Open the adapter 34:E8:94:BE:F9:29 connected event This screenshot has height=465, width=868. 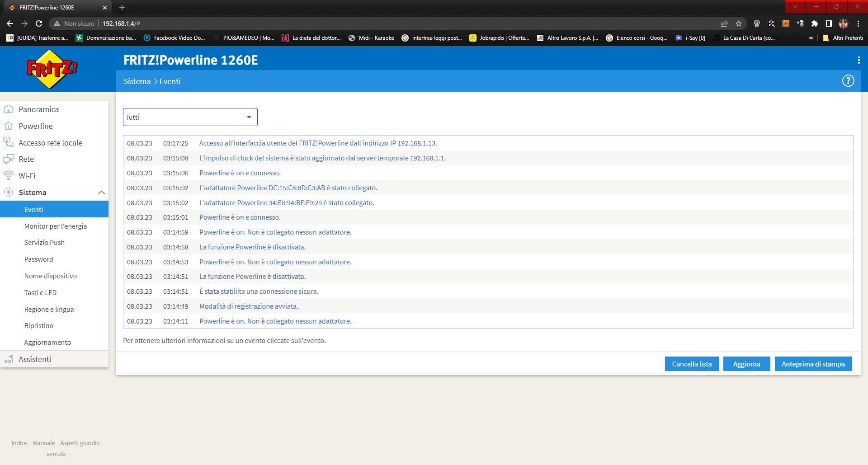pos(287,203)
